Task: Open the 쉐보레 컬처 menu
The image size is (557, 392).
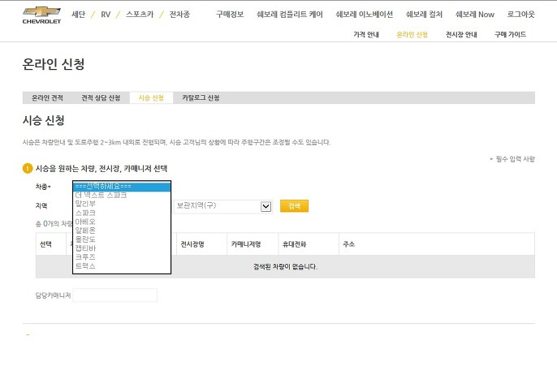Action: (x=424, y=15)
